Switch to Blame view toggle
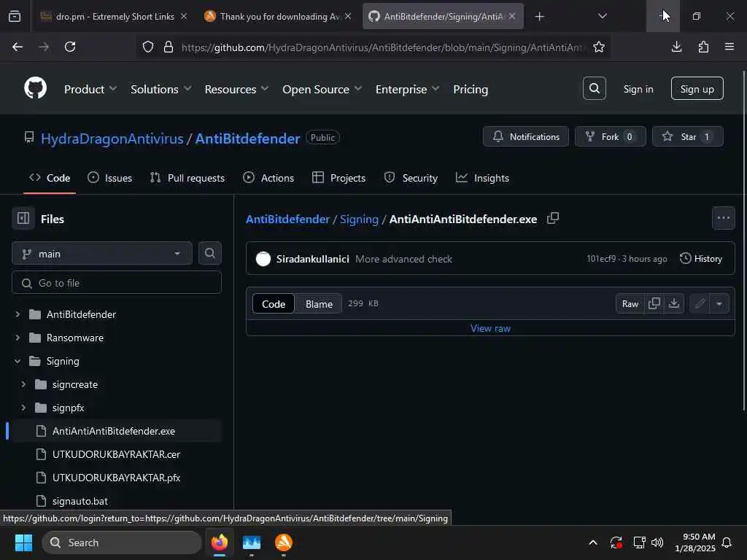Image resolution: width=747 pixels, height=560 pixels. pyautogui.click(x=319, y=304)
